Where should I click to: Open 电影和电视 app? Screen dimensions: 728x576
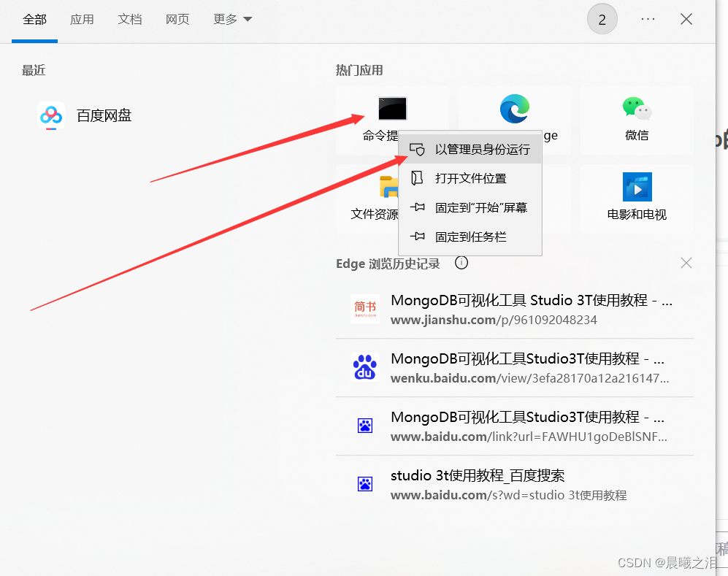[x=637, y=187]
